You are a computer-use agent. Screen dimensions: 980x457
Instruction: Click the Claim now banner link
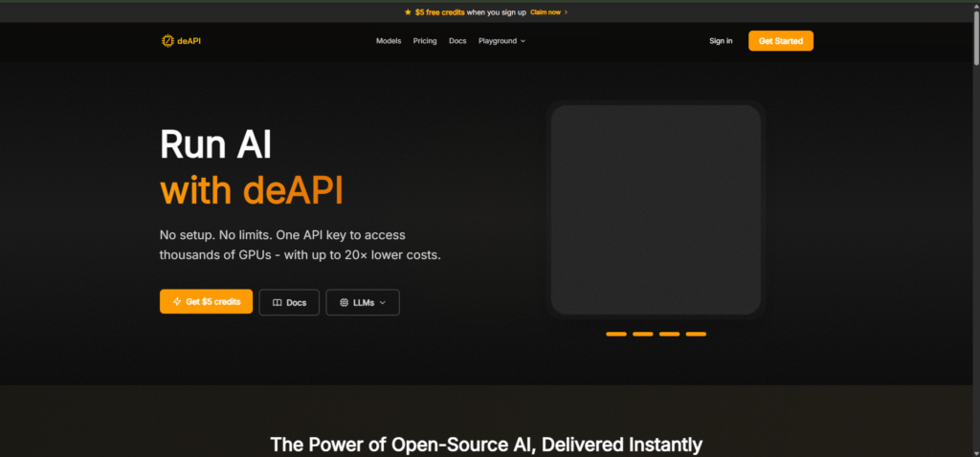point(548,12)
